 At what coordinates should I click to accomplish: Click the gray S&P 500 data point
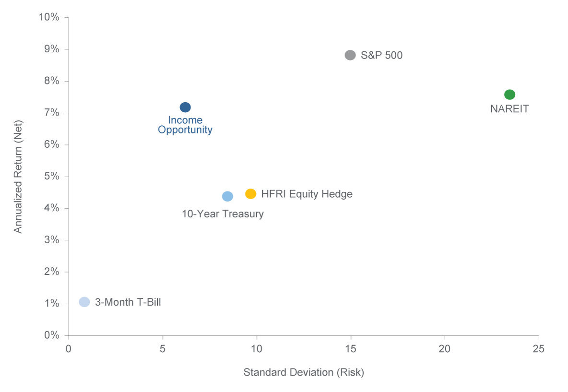[350, 55]
